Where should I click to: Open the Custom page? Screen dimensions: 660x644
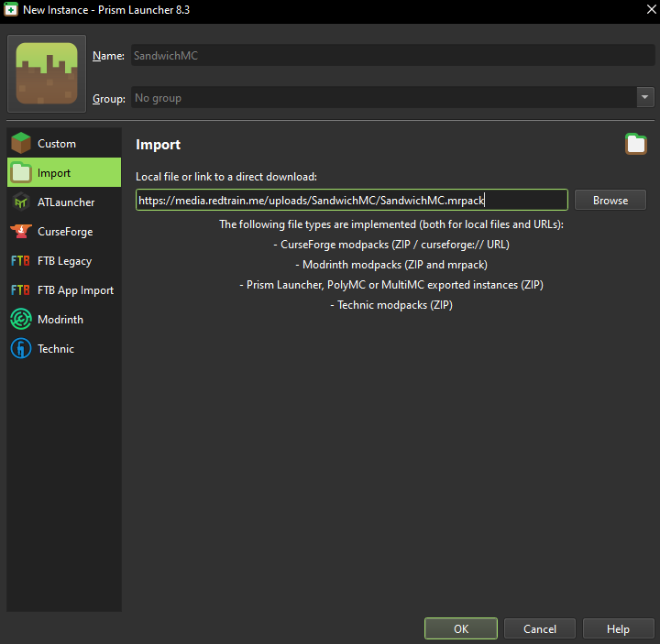coord(64,144)
